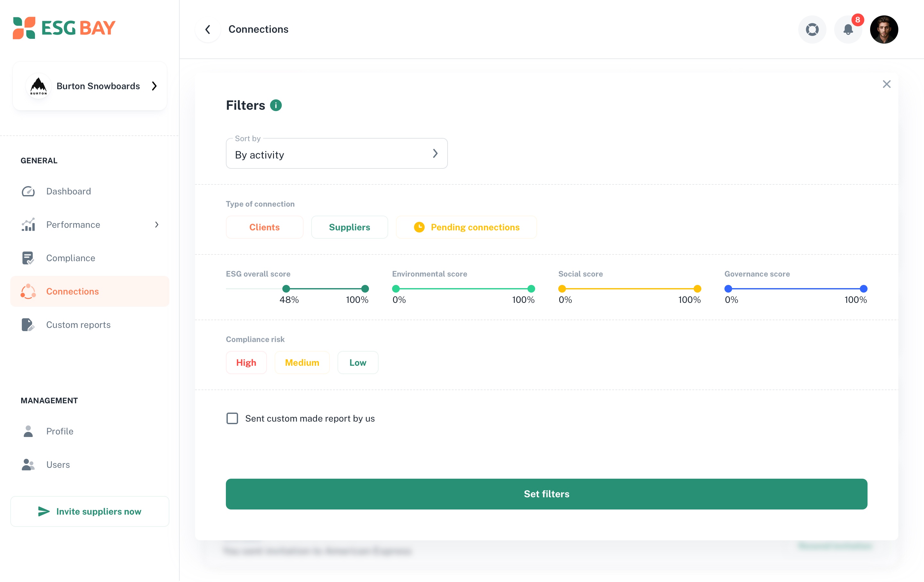Viewport: 924px width, 582px height.
Task: Click ESG overall score maximum handle
Action: pos(365,289)
